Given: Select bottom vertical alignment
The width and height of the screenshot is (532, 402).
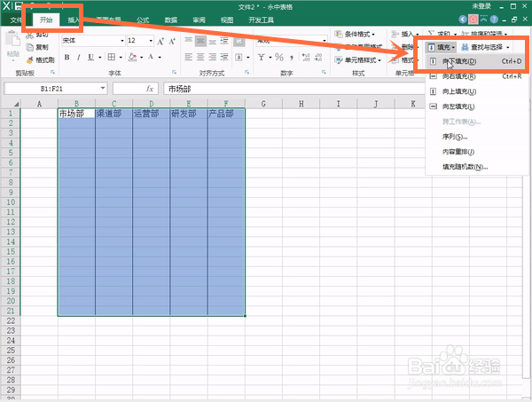Looking at the screenshot, I should 213,41.
